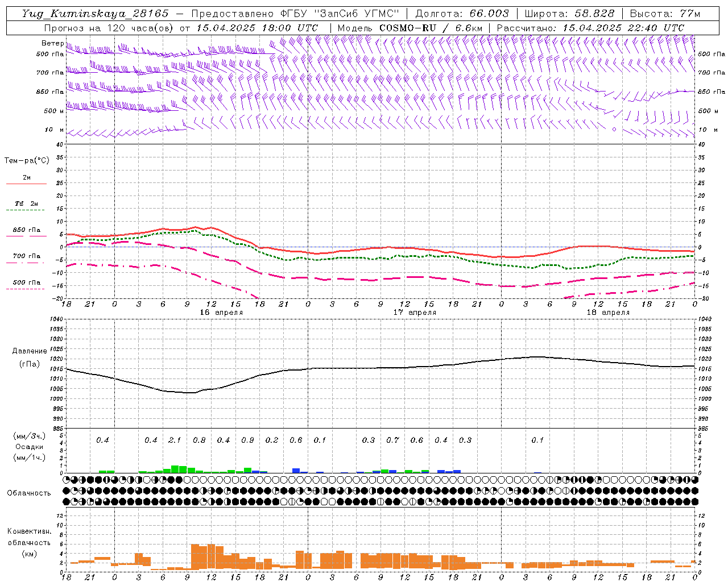Image resolution: width=728 pixels, height=582 pixels.
Task: Click the solid red 2м legend line
Action: 26,184
